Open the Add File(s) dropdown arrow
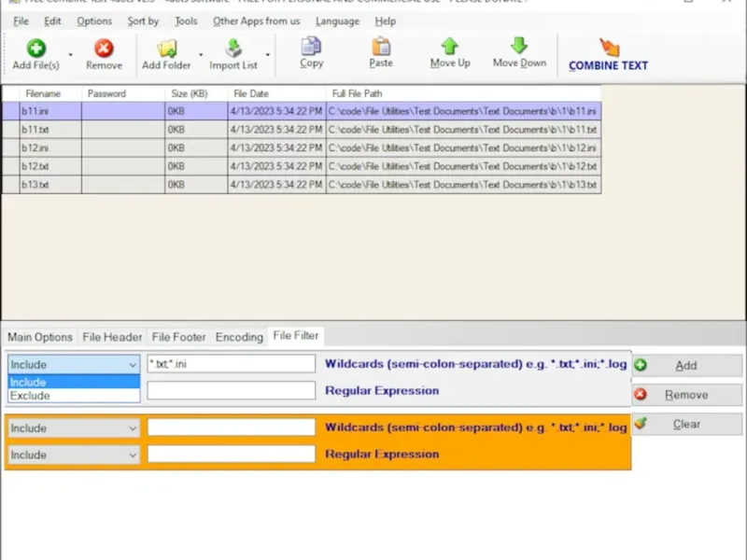This screenshot has height=560, width=747. (x=71, y=55)
